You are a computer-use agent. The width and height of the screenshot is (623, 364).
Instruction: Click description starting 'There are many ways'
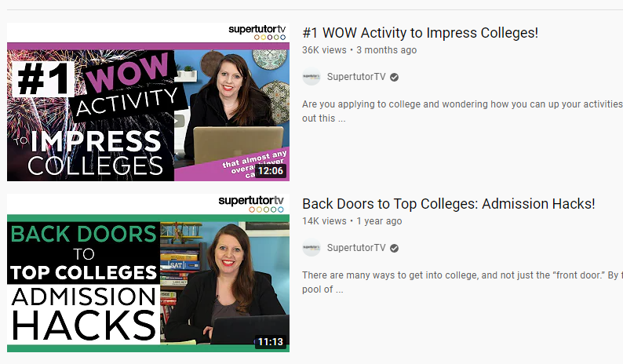click(x=462, y=282)
